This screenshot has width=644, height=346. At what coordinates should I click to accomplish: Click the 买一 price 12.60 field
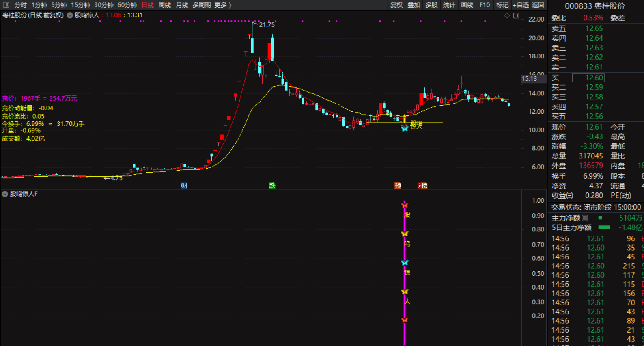pyautogui.click(x=588, y=78)
